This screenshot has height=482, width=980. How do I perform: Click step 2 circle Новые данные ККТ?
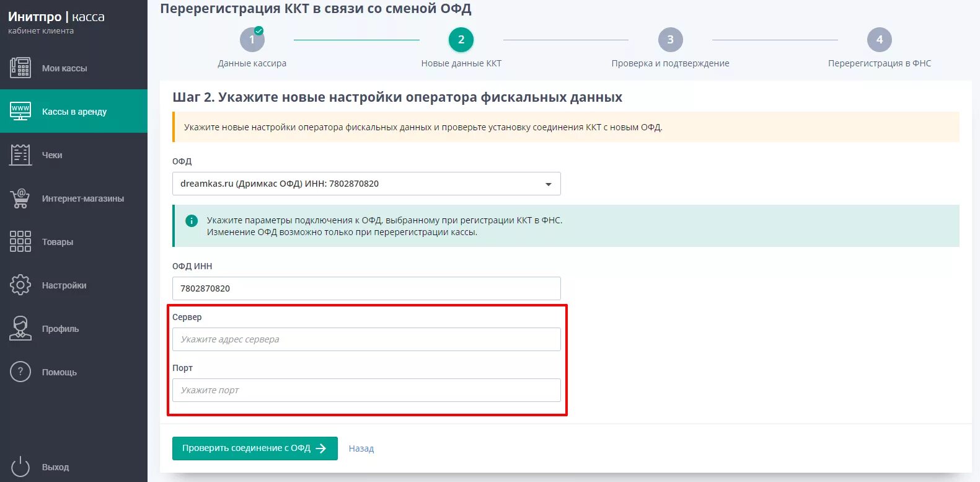461,40
